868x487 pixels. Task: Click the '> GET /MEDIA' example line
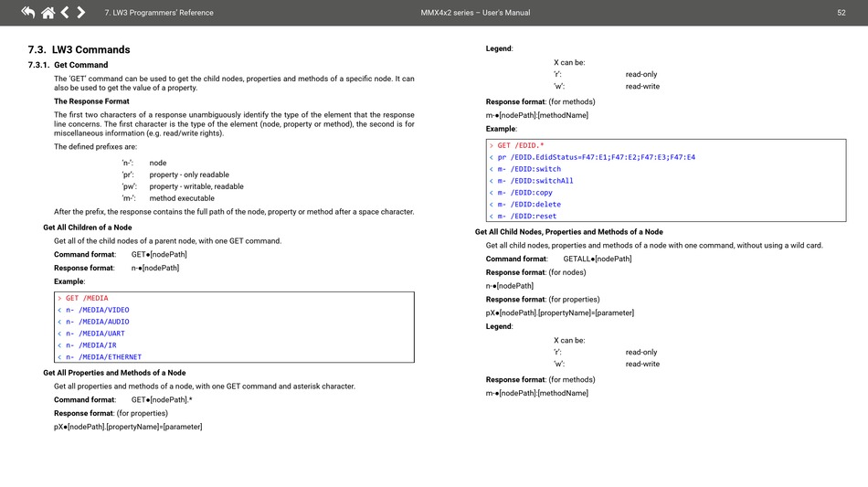click(x=83, y=298)
